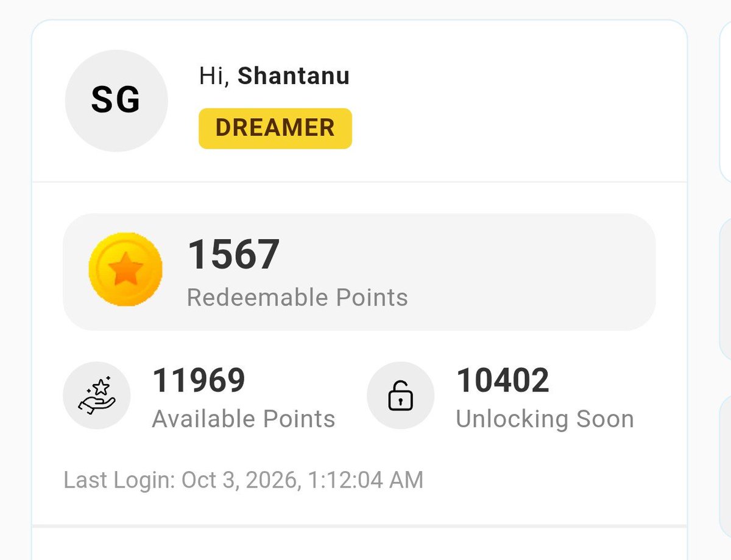This screenshot has width=731, height=560.
Task: Click the SG profile avatar circle
Action: click(x=116, y=100)
